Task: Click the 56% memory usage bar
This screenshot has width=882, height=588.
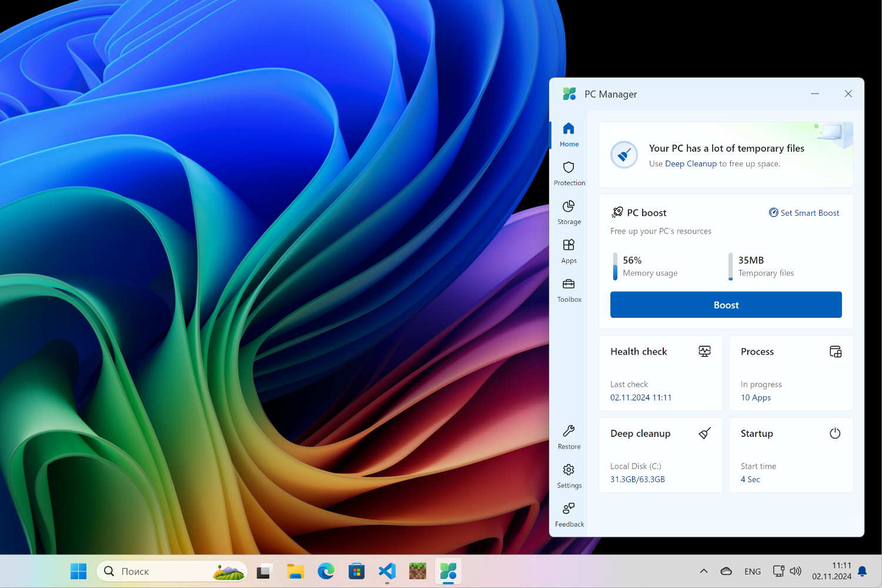Action: pos(615,266)
